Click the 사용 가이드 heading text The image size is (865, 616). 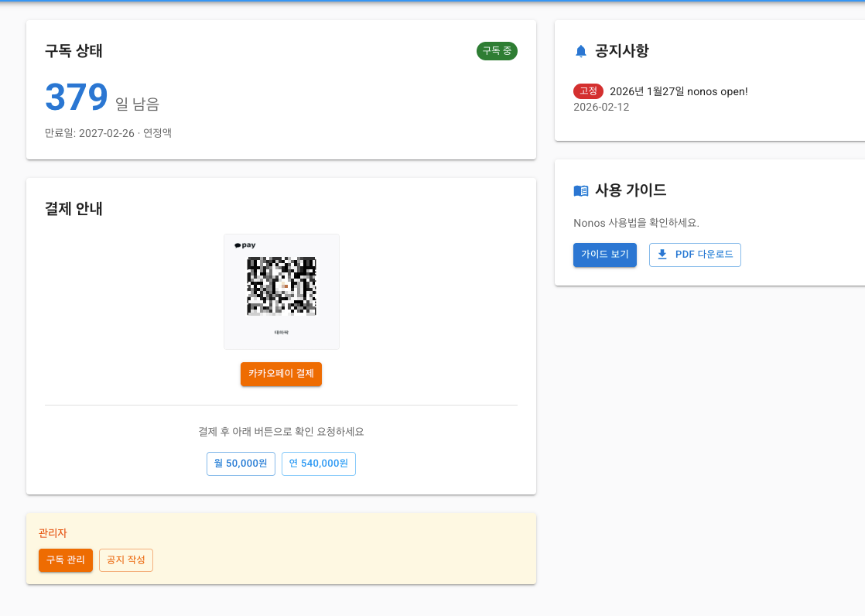click(x=631, y=190)
